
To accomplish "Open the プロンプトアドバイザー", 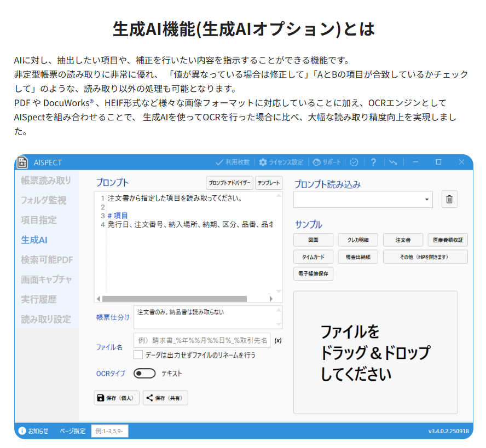I will (230, 183).
